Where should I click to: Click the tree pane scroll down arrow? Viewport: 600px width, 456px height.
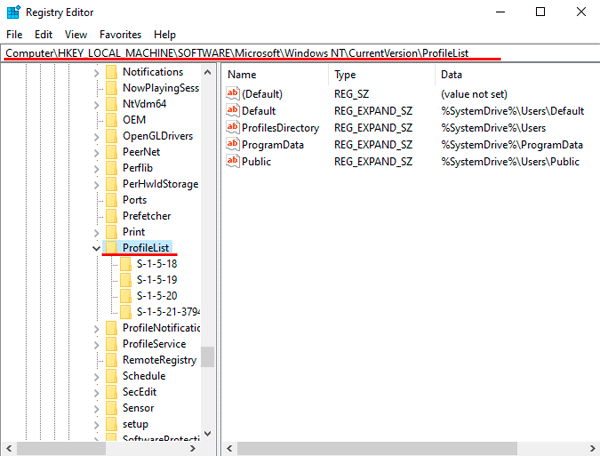coord(207,433)
